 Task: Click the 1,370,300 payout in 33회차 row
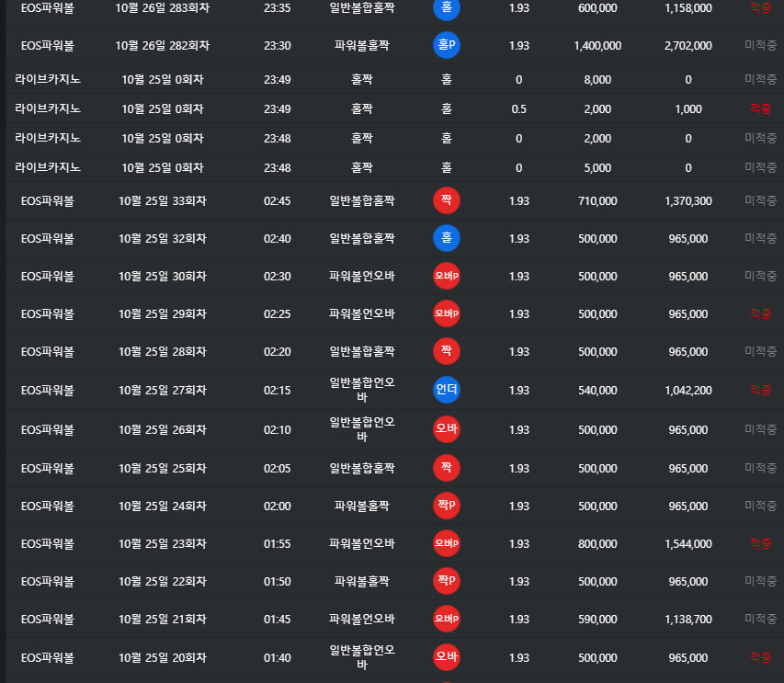(x=687, y=200)
